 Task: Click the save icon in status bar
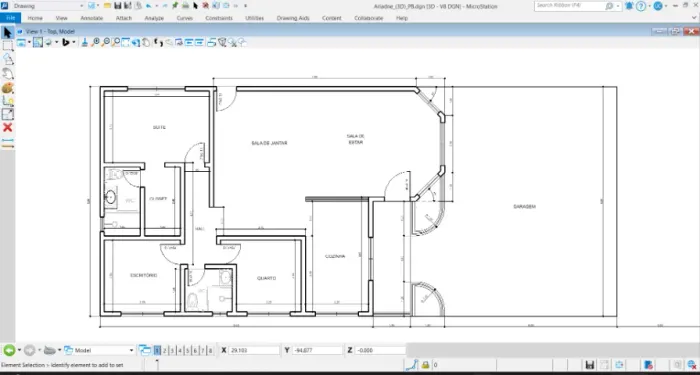click(590, 365)
